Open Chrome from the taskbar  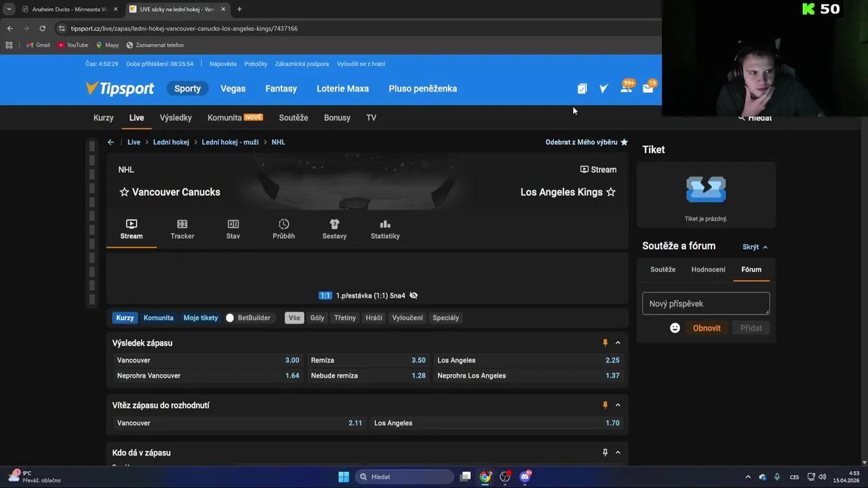pos(485,476)
